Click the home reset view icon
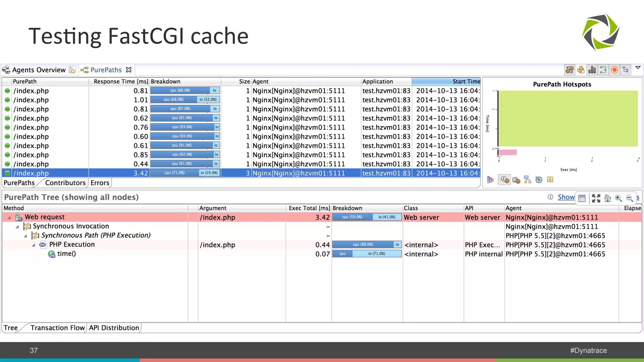Screen dimensions: 644x362 pos(608,198)
